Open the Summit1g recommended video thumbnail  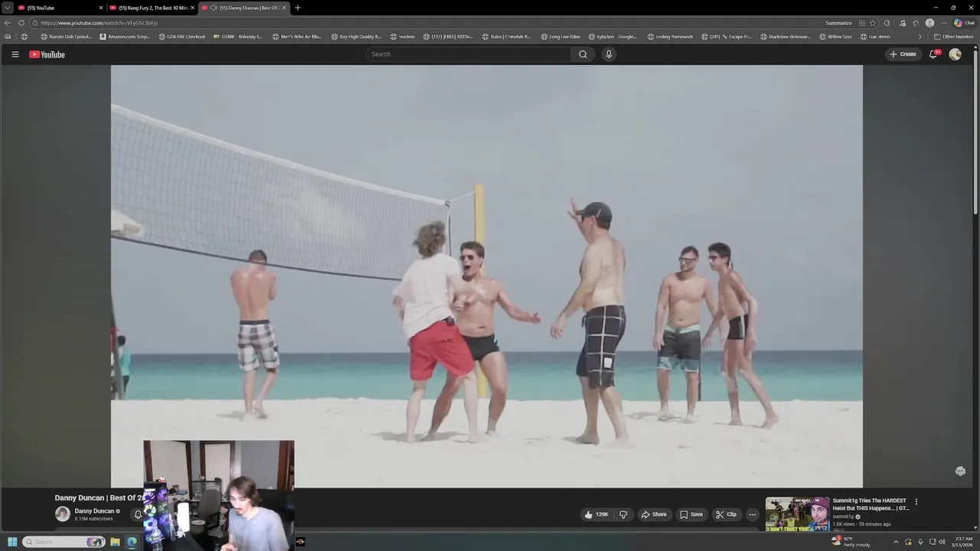pos(797,514)
